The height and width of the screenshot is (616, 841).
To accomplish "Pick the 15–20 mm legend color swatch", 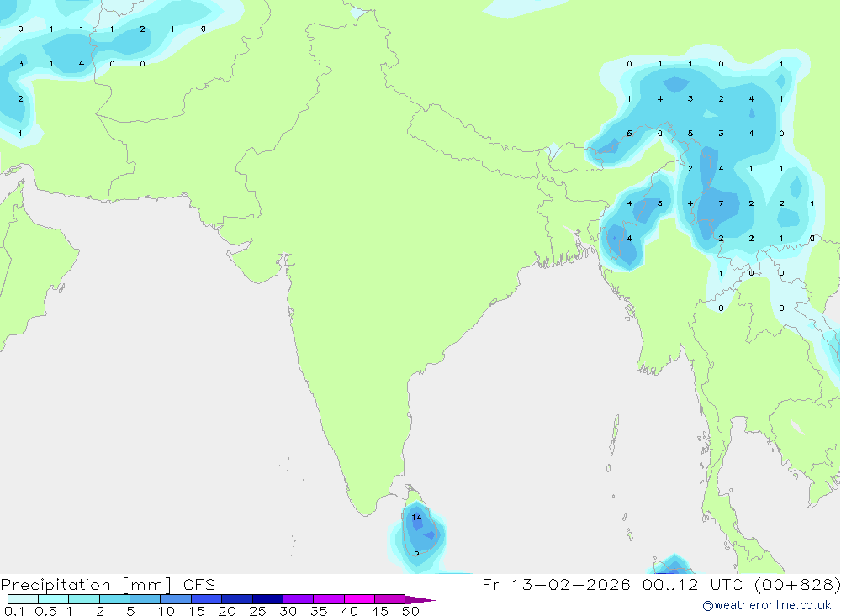I will [206, 599].
